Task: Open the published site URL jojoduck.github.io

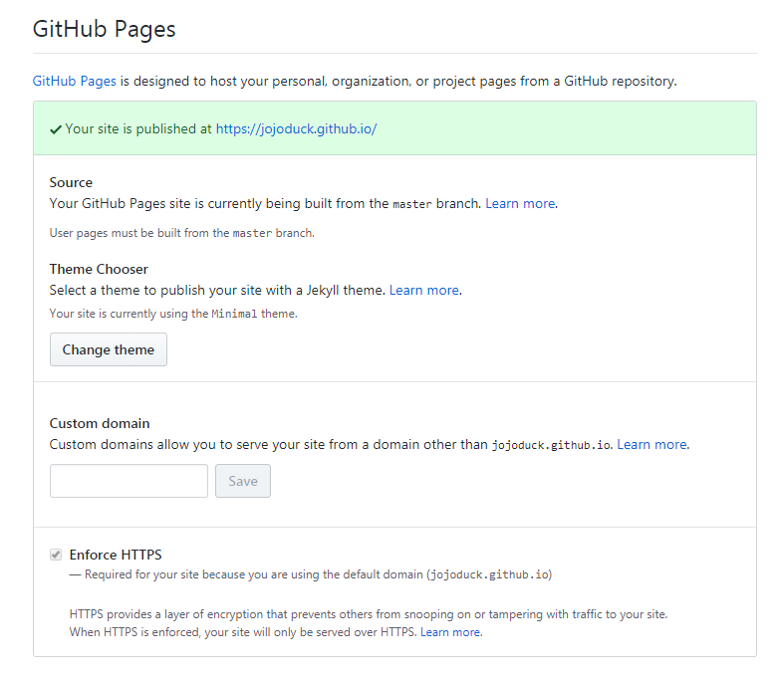Action: [x=296, y=128]
